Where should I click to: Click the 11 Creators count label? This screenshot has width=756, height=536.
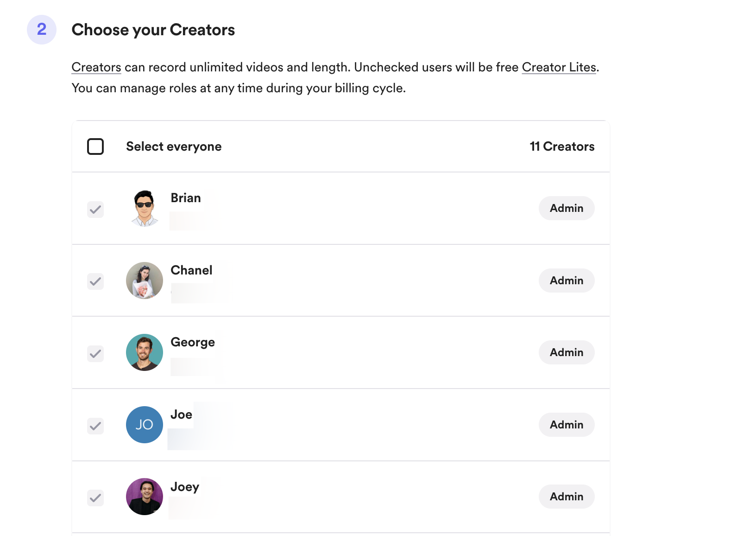pyautogui.click(x=562, y=147)
